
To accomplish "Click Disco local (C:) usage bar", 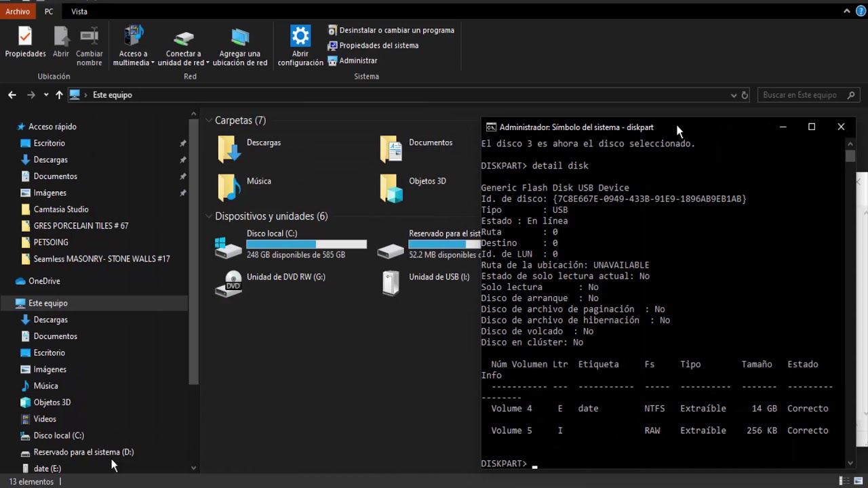I will point(307,244).
